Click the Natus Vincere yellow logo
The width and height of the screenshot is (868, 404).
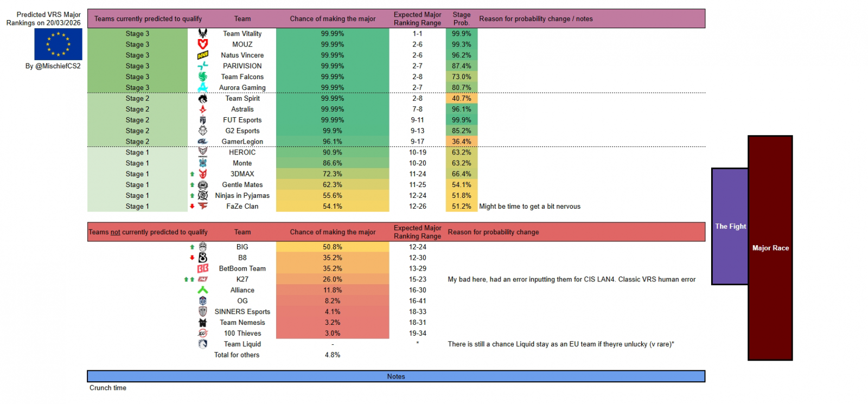[202, 55]
